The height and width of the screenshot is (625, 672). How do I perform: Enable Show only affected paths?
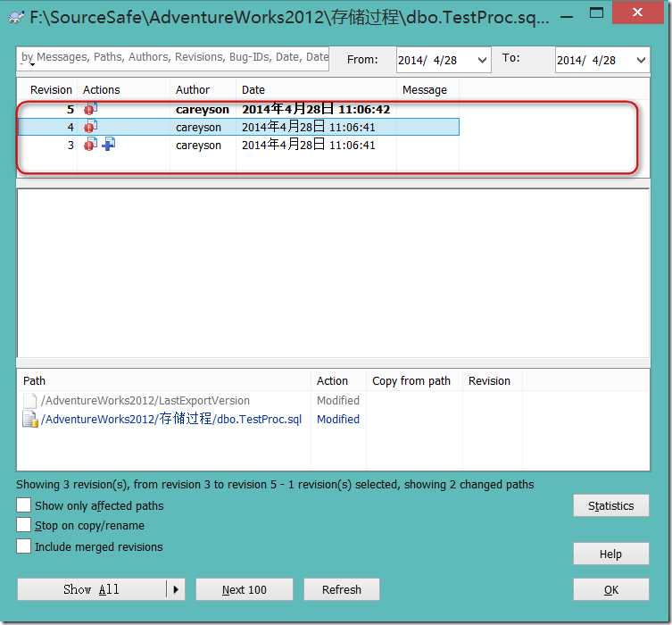[x=23, y=505]
